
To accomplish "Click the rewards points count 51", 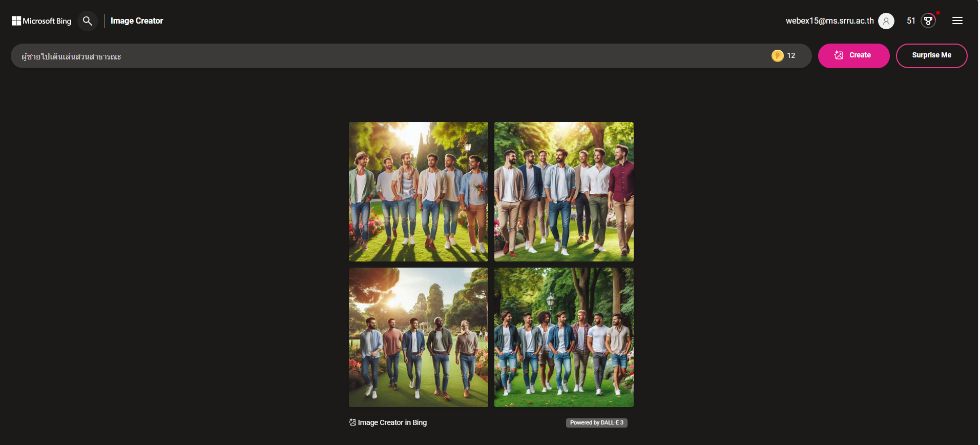I will 911,21.
